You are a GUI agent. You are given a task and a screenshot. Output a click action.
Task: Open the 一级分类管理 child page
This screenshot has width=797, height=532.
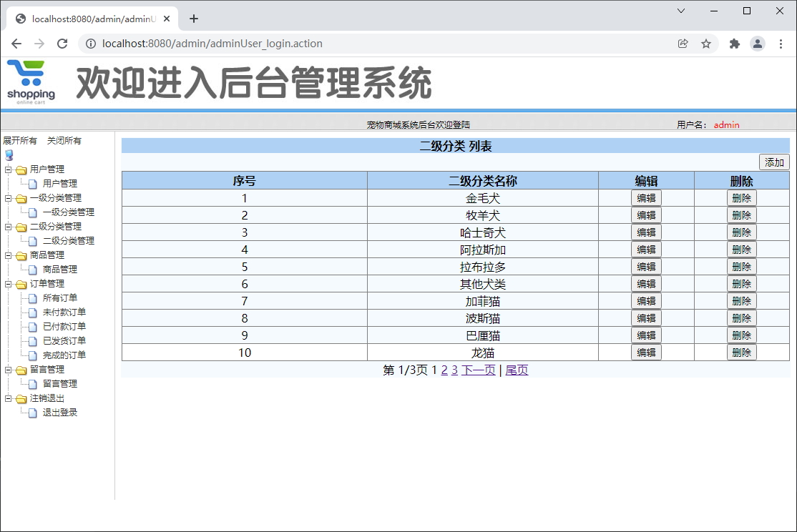click(x=69, y=212)
